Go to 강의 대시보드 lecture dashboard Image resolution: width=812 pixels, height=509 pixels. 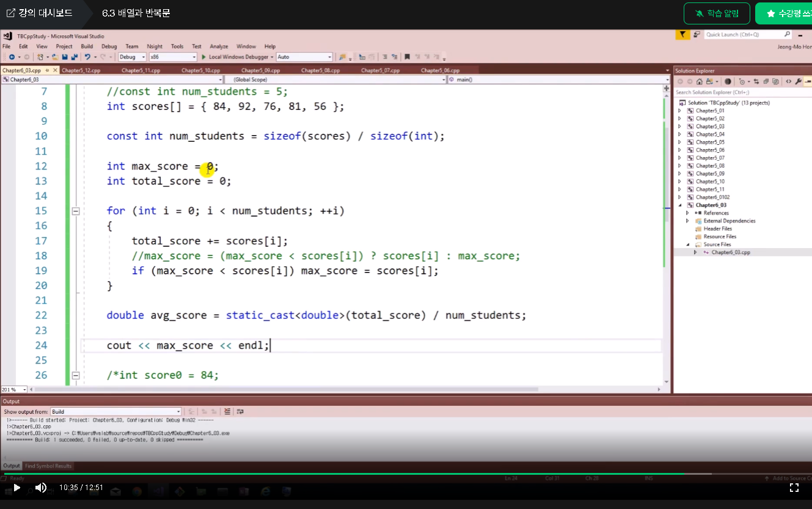40,13
